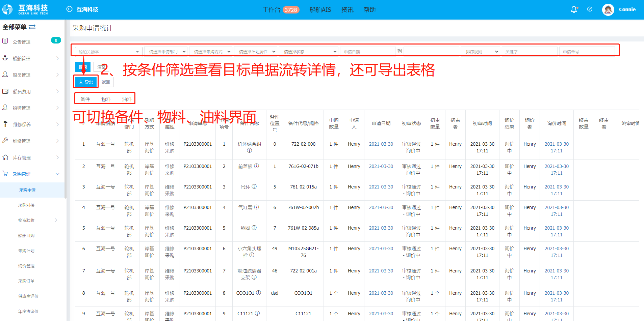Open 采购订单 in the sidebar
644x321 pixels.
tap(26, 281)
